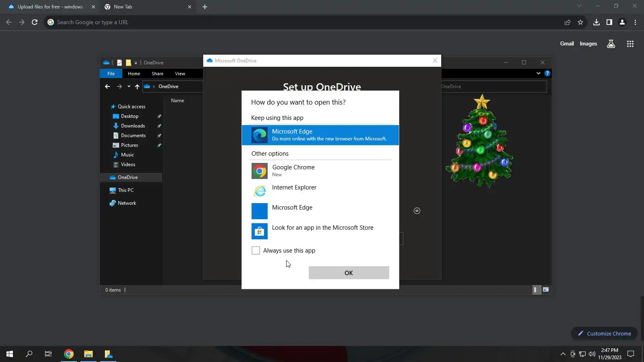Screen dimensions: 644x362
Task: Switch Explorer to details view
Action: (x=536, y=290)
